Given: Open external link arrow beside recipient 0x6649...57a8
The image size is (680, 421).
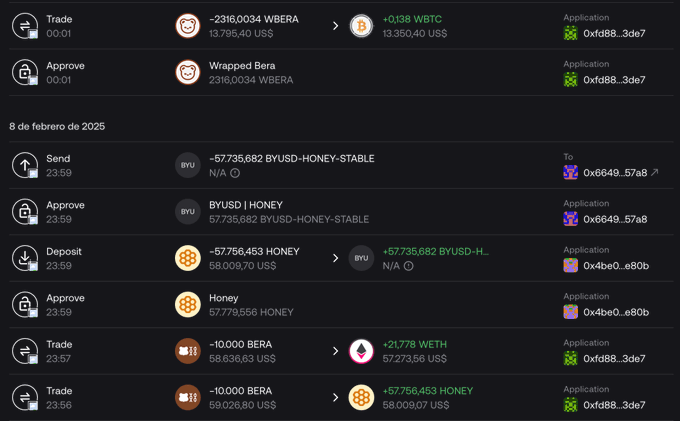Looking at the screenshot, I should click(x=655, y=173).
